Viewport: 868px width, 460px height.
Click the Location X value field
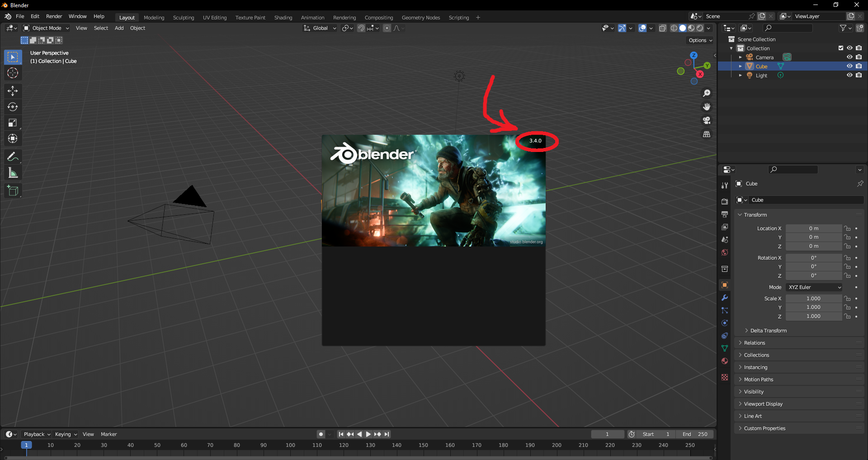(x=813, y=228)
